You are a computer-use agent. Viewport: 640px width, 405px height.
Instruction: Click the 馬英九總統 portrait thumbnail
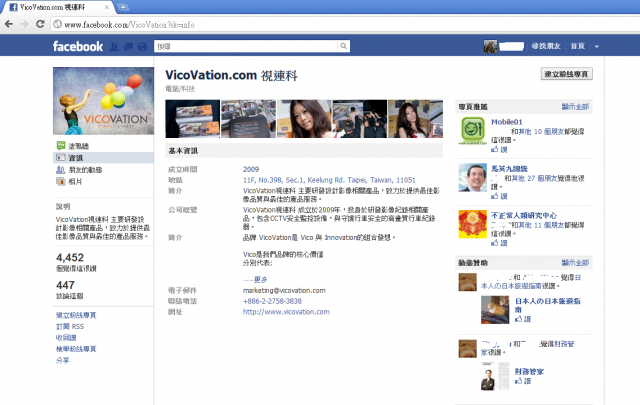(473, 178)
